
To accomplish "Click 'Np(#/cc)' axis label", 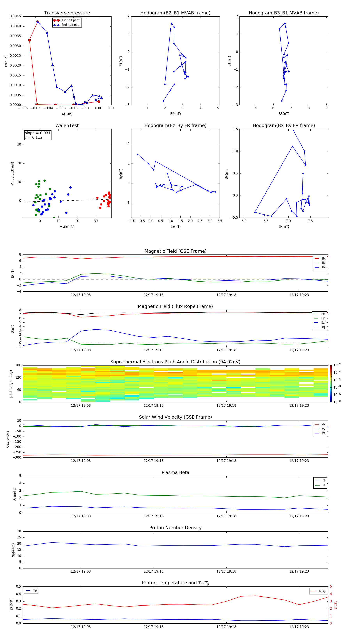I will point(13,550).
